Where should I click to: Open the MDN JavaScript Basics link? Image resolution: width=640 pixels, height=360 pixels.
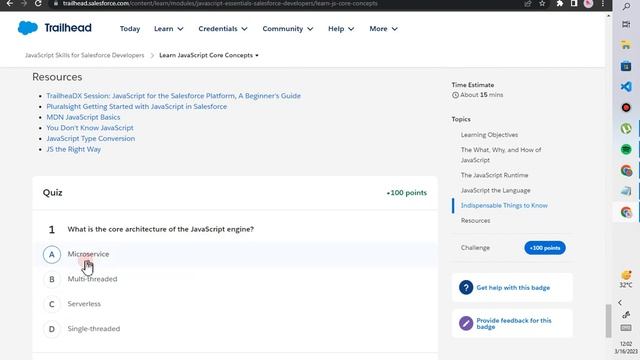pos(83,117)
